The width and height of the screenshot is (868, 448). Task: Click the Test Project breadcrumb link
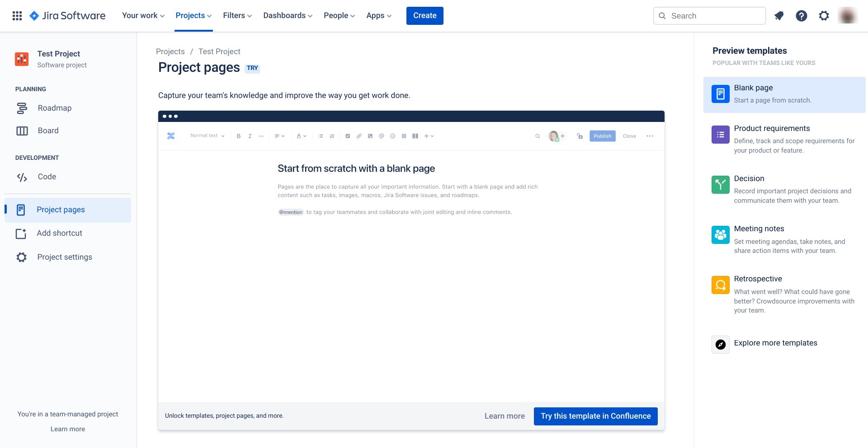(219, 51)
